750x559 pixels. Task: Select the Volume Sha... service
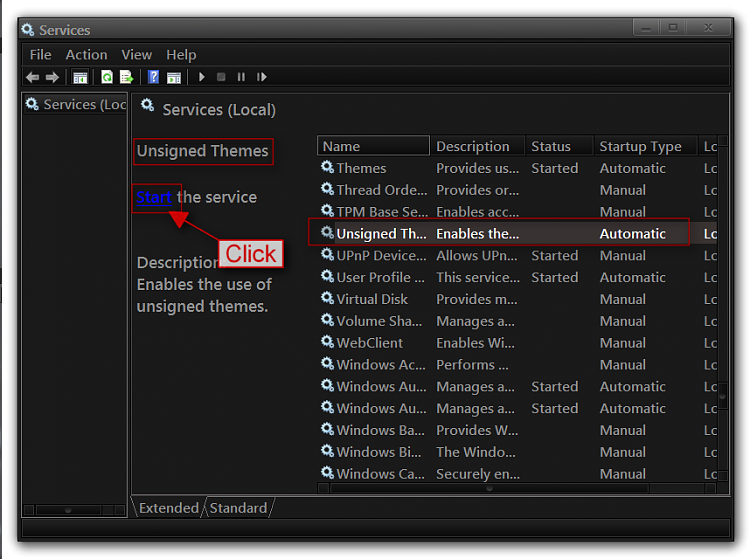click(379, 321)
